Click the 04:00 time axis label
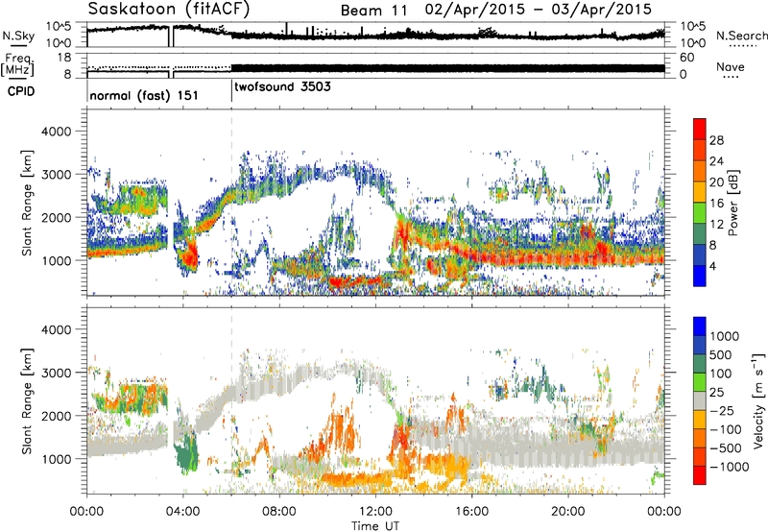The height and width of the screenshot is (532, 768). (182, 512)
